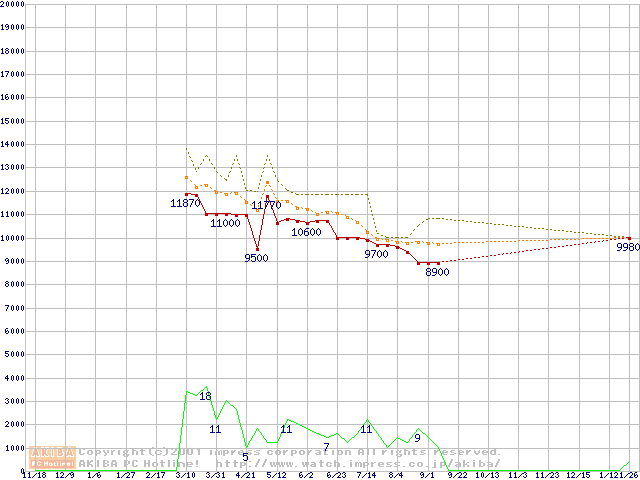The image size is (640, 480).
Task: Click the 3/10 date on x-axis
Action: [x=185, y=475]
